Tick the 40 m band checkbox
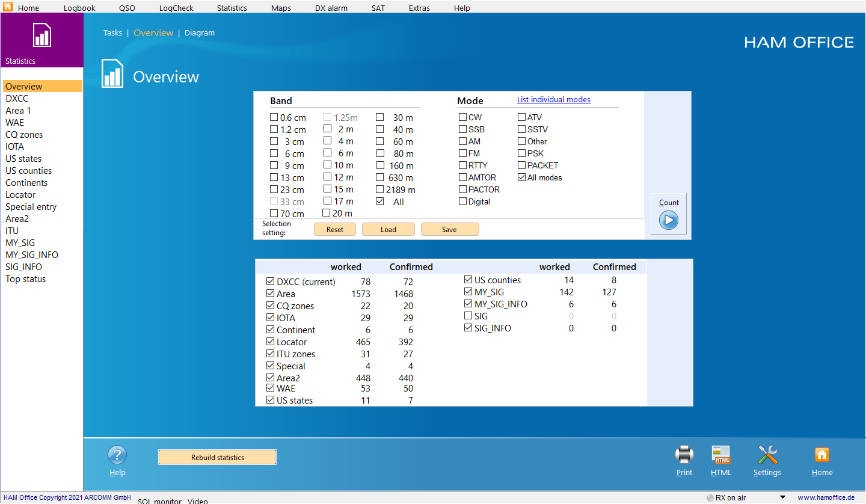This screenshot has height=504, width=866. click(380, 129)
